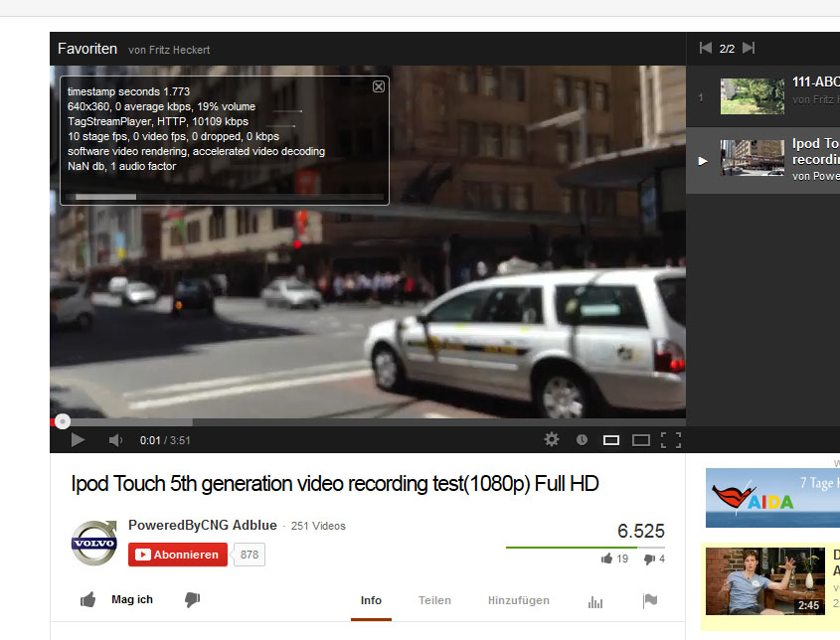Seek within the video progress bar
Viewport: 840px width, 640px height.
click(368, 422)
